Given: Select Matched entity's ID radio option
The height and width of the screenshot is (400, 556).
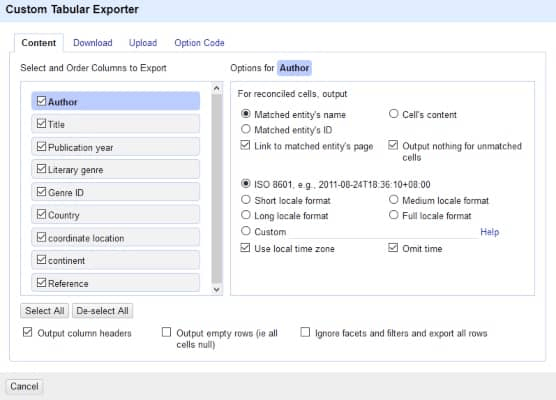Looking at the screenshot, I should pos(245,129).
